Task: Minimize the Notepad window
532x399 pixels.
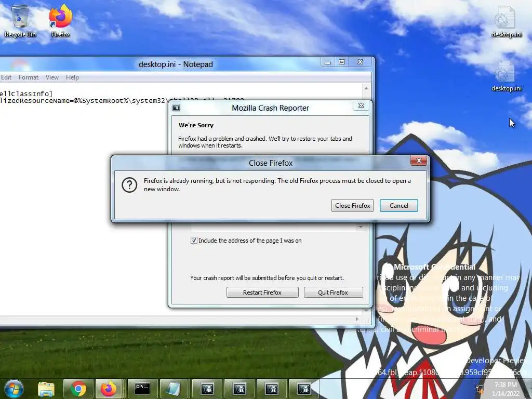Action: click(x=328, y=62)
